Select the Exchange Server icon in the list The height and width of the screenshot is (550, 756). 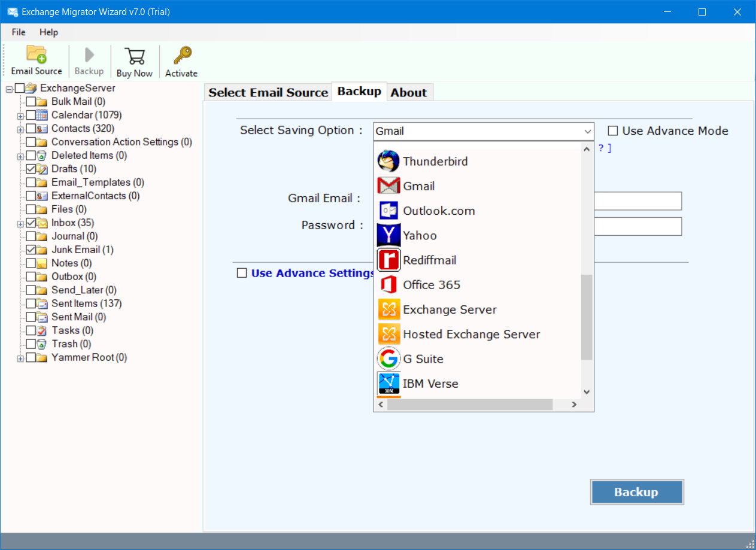[x=388, y=309]
